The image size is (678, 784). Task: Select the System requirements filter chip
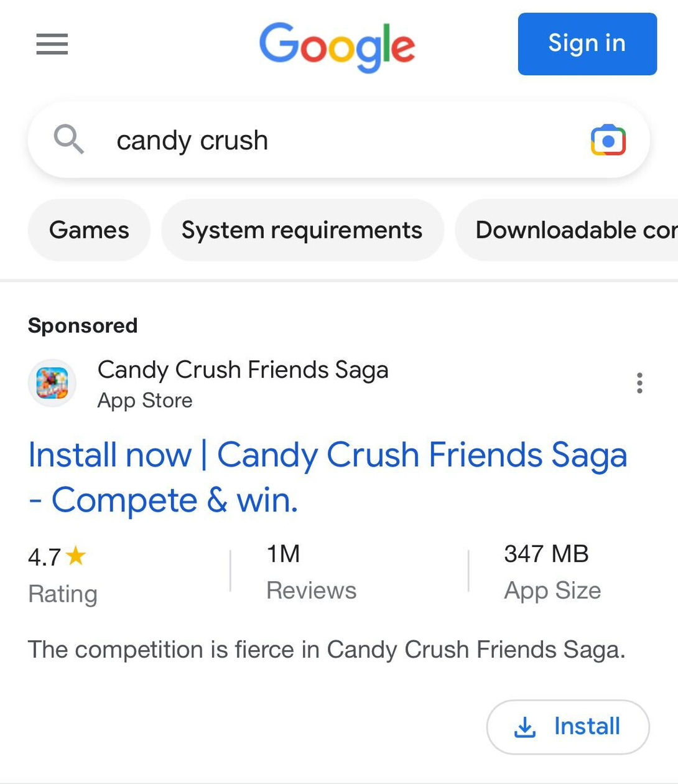[x=302, y=230]
